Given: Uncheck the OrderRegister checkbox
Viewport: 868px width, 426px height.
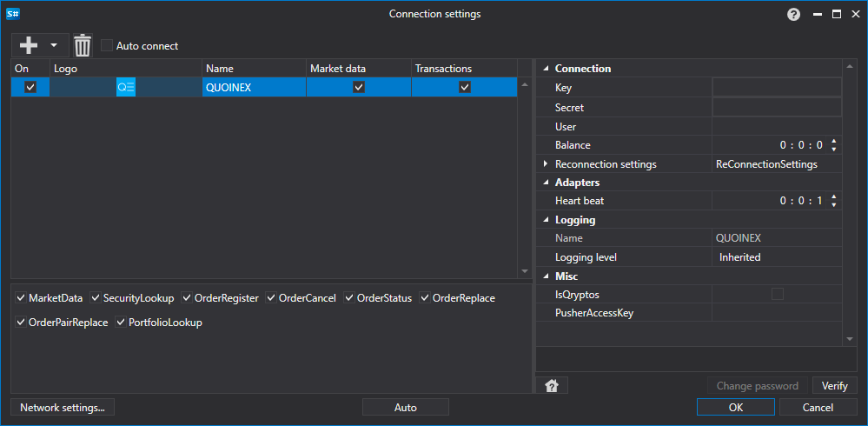Looking at the screenshot, I should [187, 298].
